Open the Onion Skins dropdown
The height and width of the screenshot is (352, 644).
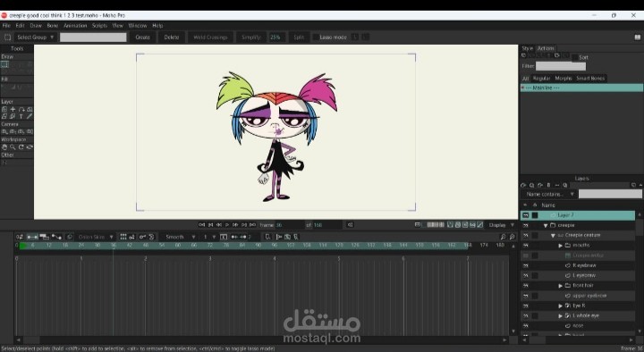(95, 237)
